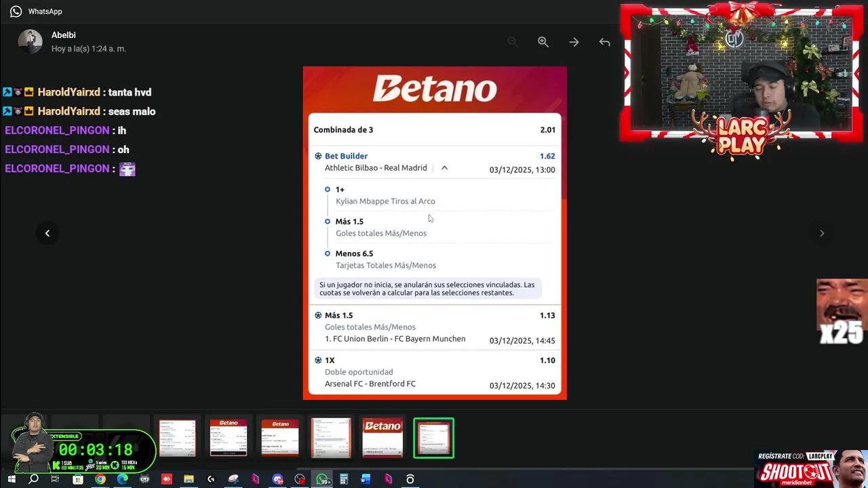This screenshot has height=488, width=868.
Task: Open the red AnyDesk-style taskbar icon
Action: click(167, 479)
